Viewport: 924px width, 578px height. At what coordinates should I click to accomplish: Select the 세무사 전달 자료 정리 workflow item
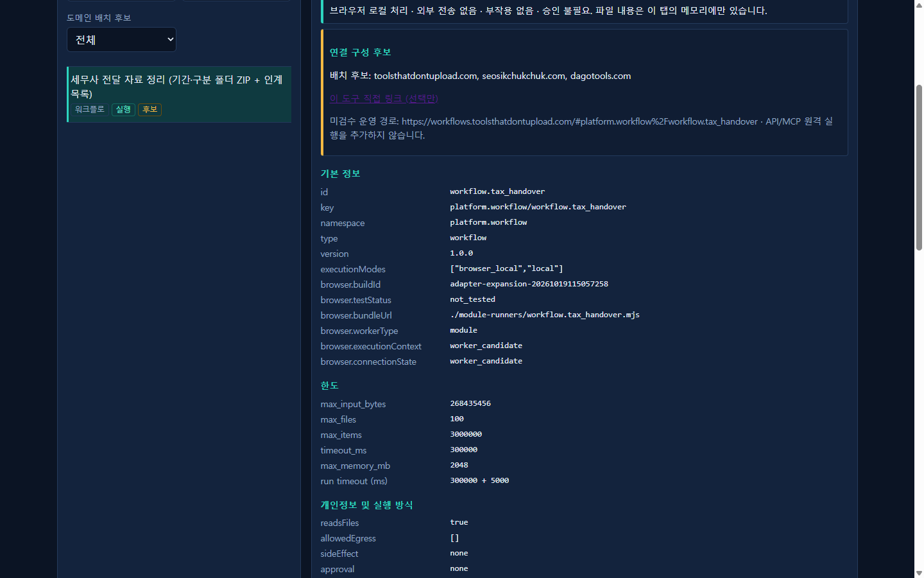click(179, 94)
